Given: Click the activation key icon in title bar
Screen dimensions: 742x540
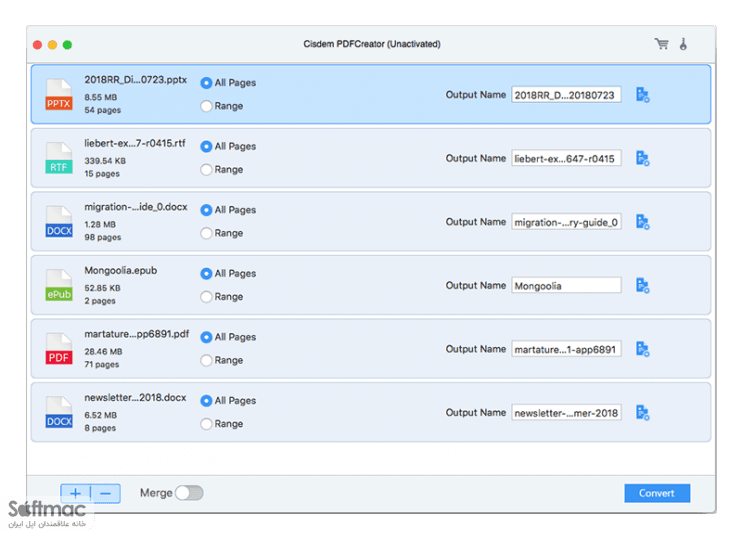Looking at the screenshot, I should pyautogui.click(x=683, y=44).
